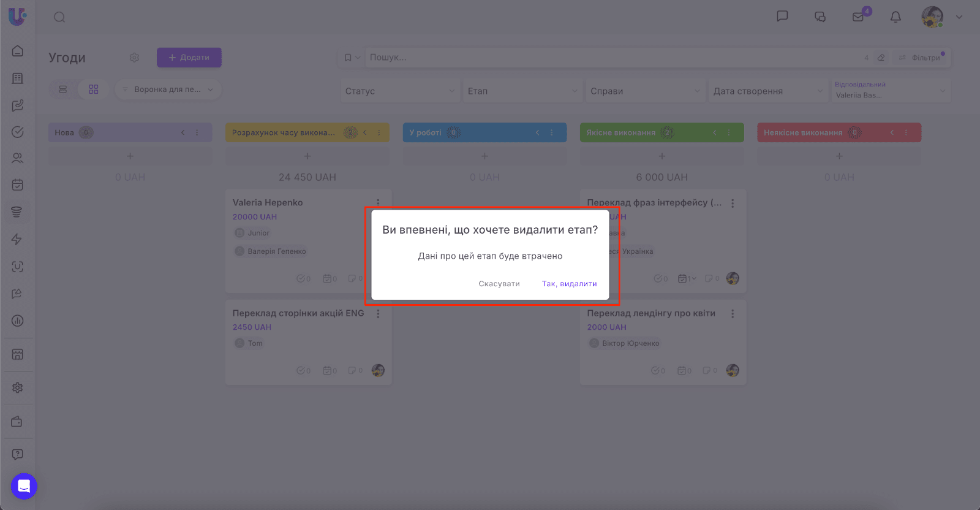Open notifications bell icon
The width and height of the screenshot is (980, 510).
point(895,17)
